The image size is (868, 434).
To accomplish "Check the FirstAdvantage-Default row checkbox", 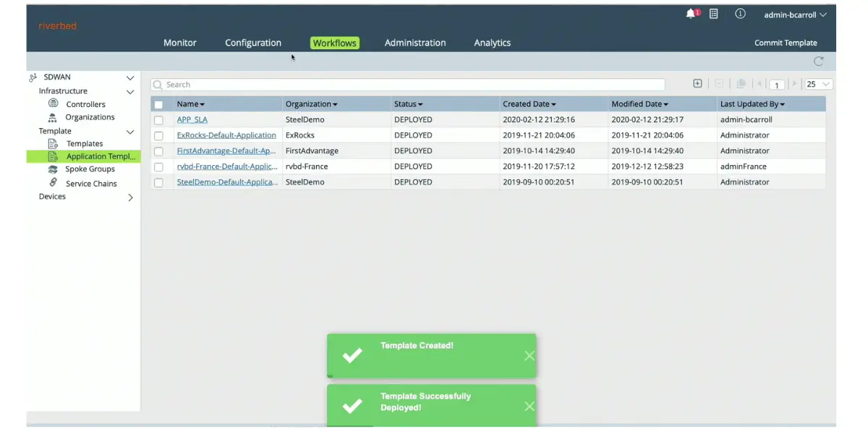I will 158,151.
